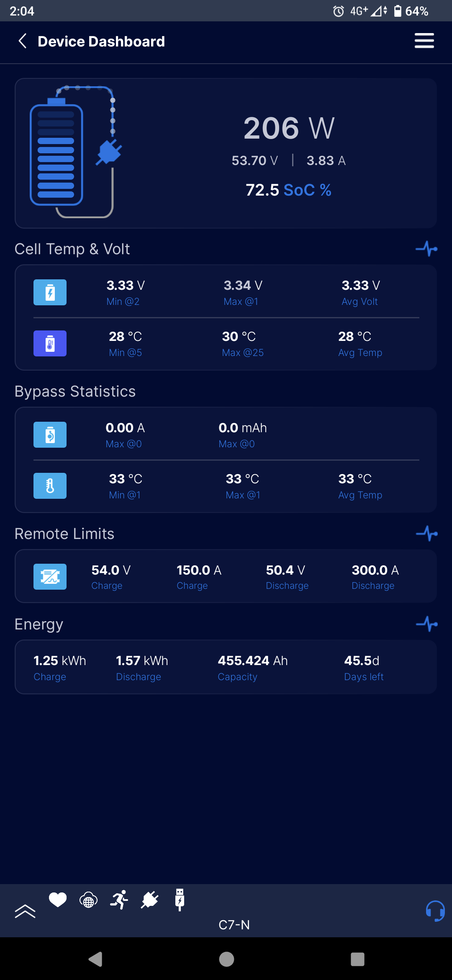Tap the cell voltage battery icon

coord(50,292)
